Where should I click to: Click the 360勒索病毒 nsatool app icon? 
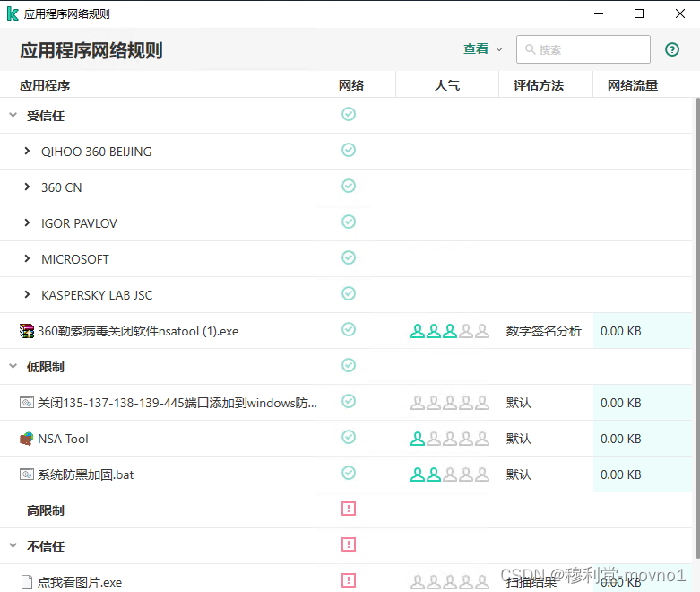pos(27,331)
